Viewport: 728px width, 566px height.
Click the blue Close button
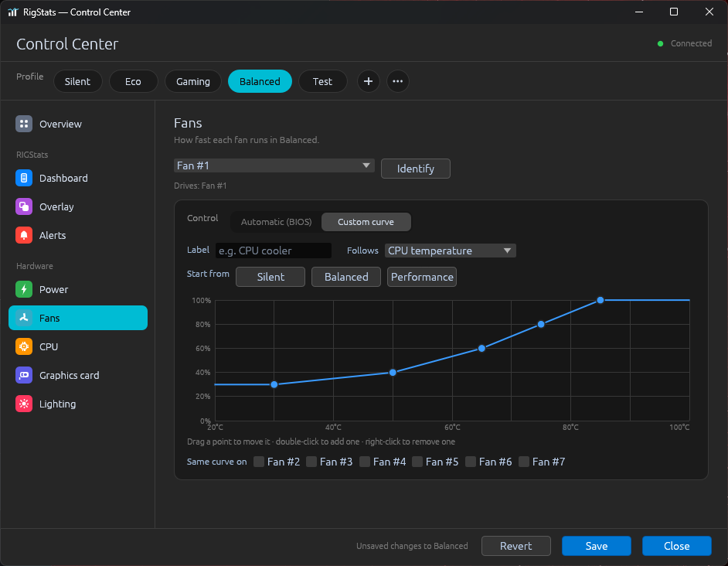tap(676, 546)
